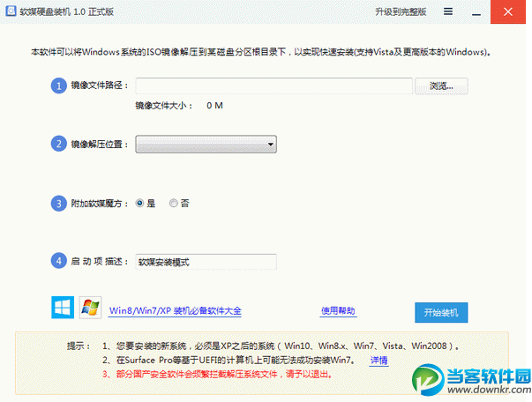
Task: Click tip 1 about XP之后的系统
Action: (x=281, y=346)
